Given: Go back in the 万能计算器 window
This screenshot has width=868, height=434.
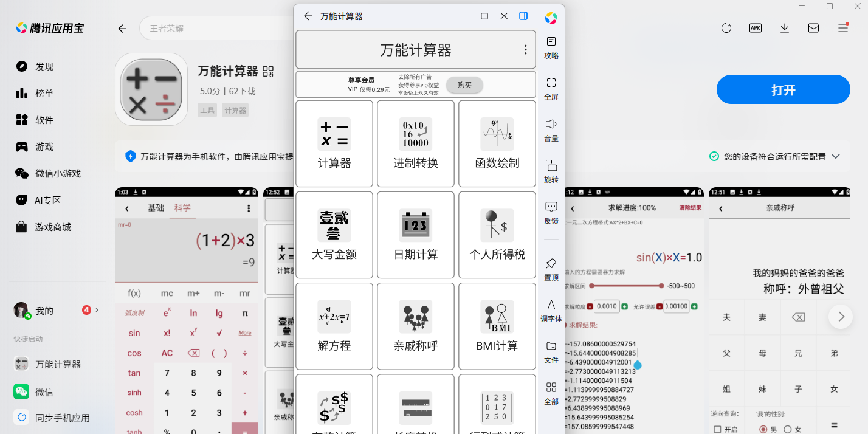Looking at the screenshot, I should pos(308,16).
